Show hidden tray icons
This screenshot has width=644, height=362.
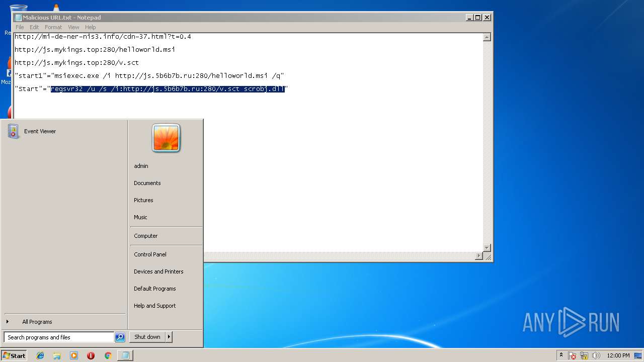tap(561, 355)
